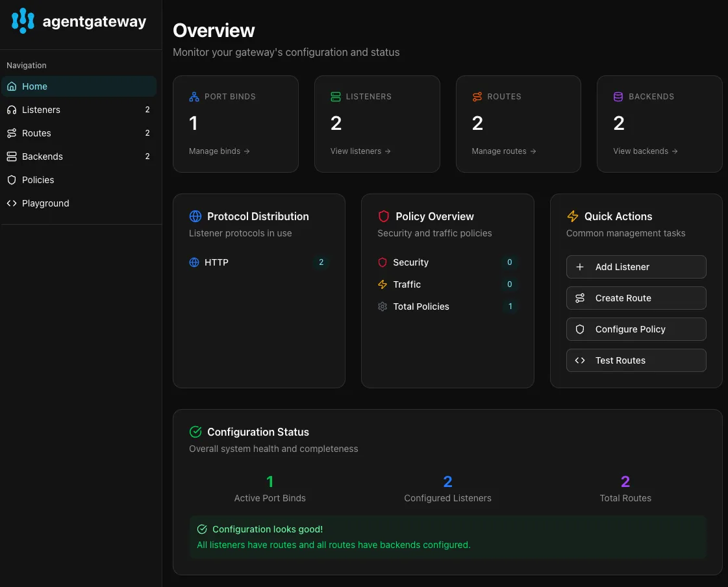The image size is (728, 587).
Task: Click the Test Routes button
Action: tap(636, 360)
